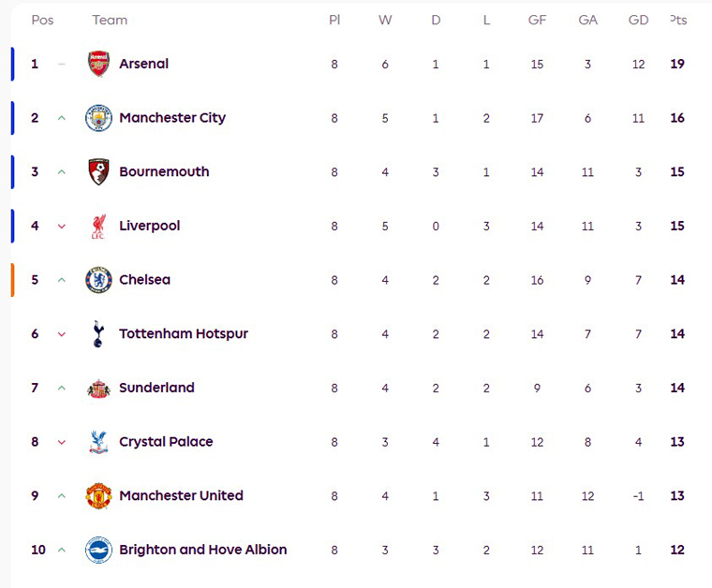Click the Crystal Palace eagle badge
712x588 pixels.
click(x=98, y=442)
